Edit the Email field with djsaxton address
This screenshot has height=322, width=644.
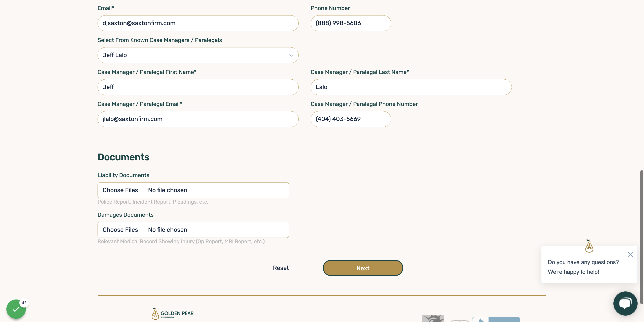coord(198,23)
